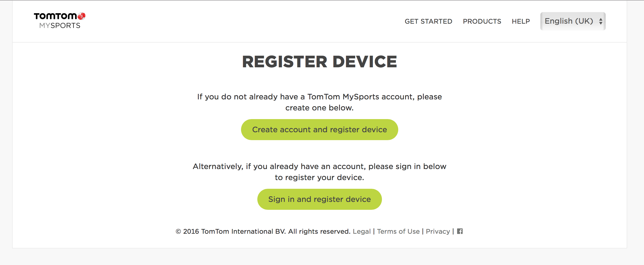
Task: Open the English (UK) language dropdown
Action: coord(569,21)
